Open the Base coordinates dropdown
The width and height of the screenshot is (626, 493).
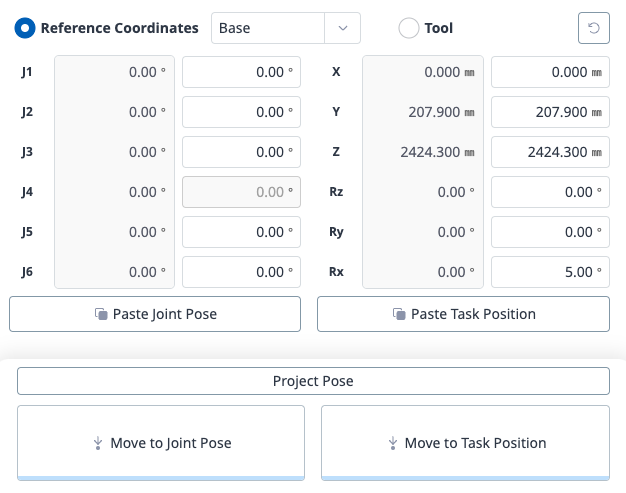point(268,28)
